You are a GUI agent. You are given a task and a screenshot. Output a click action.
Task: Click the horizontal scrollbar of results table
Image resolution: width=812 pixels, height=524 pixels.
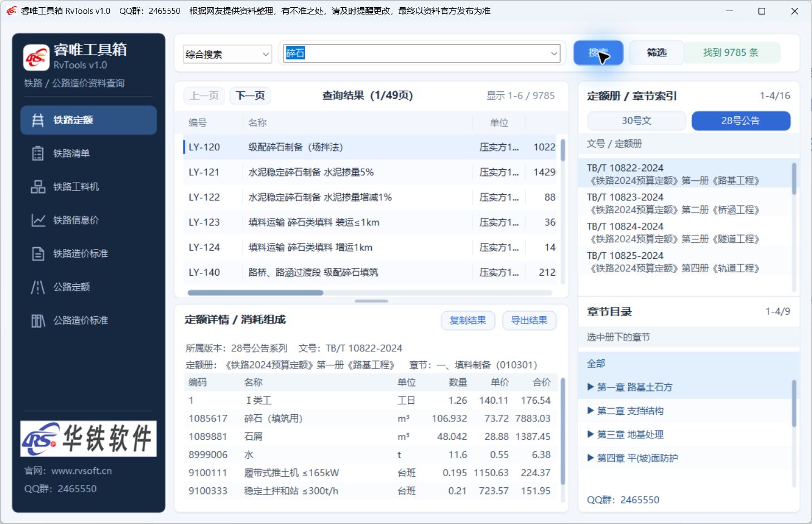pyautogui.click(x=255, y=292)
